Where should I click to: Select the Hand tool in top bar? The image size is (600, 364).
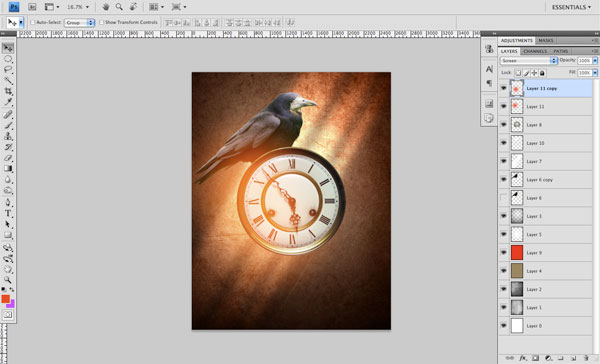click(106, 7)
